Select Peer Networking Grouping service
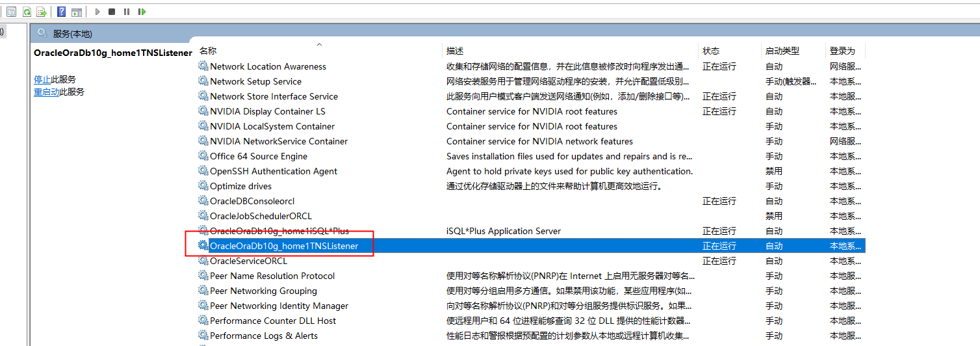Image resolution: width=980 pixels, height=346 pixels. [x=263, y=291]
